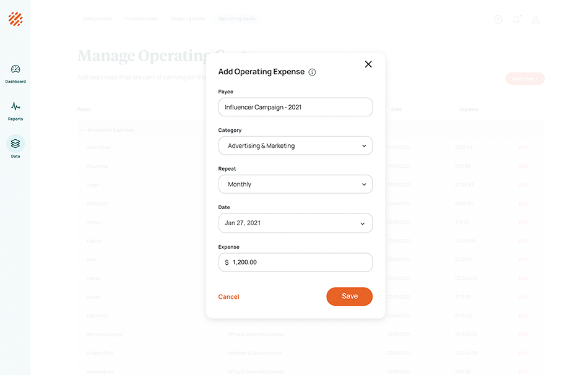The width and height of the screenshot is (588, 375).
Task: Open the Date picker showing Jan 27, 2021
Action: (x=295, y=223)
